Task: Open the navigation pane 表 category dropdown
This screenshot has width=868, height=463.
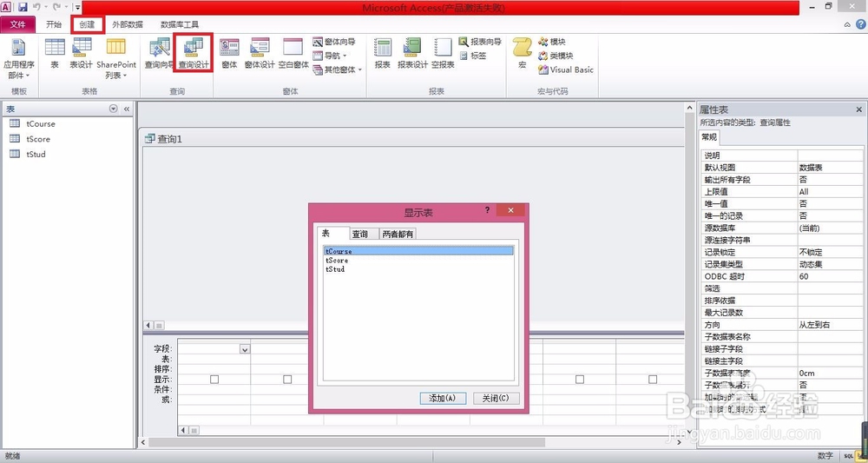Action: pyautogui.click(x=114, y=109)
